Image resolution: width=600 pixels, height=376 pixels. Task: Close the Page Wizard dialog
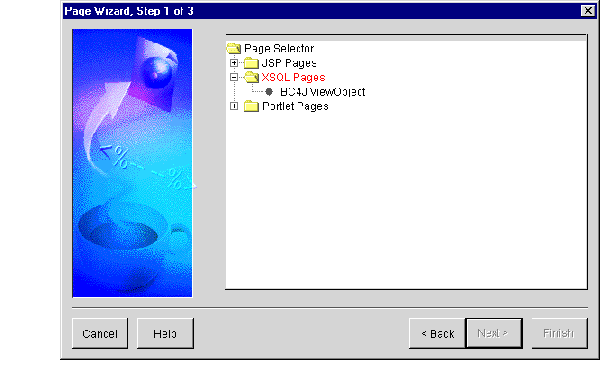click(588, 11)
